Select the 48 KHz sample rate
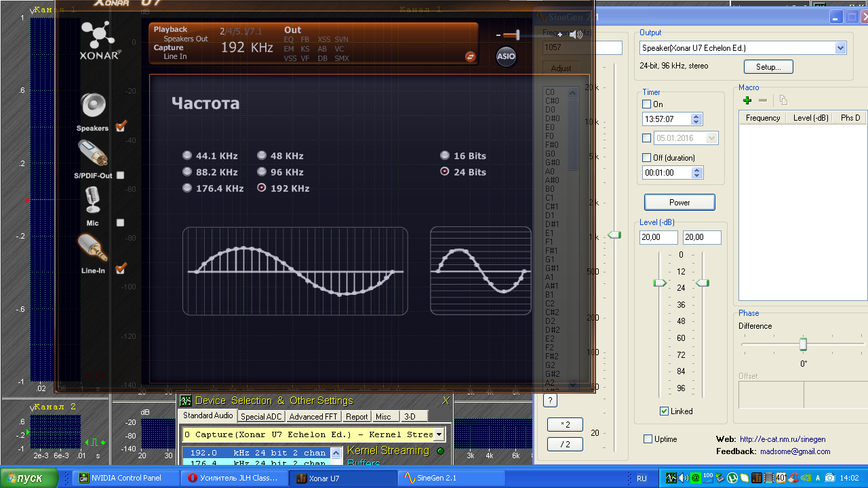 coord(262,155)
